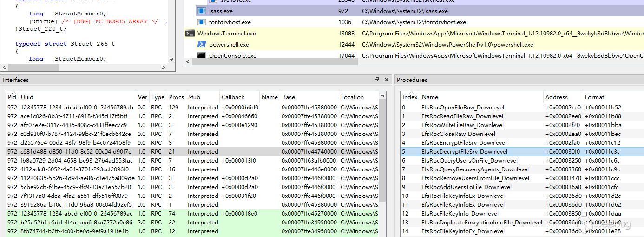Click the fontdrvhost.exe process icon

tap(201, 22)
